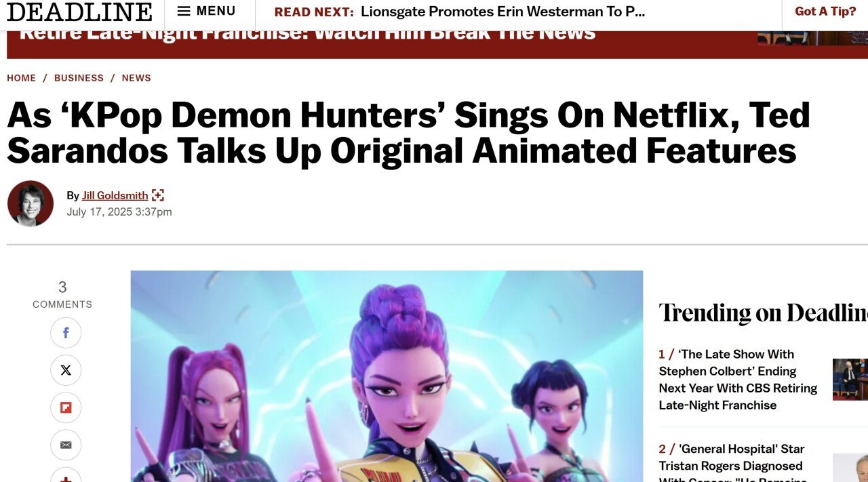Image resolution: width=868 pixels, height=482 pixels.
Task: Click the follow icon beside Jill Goldsmith
Action: (x=158, y=195)
